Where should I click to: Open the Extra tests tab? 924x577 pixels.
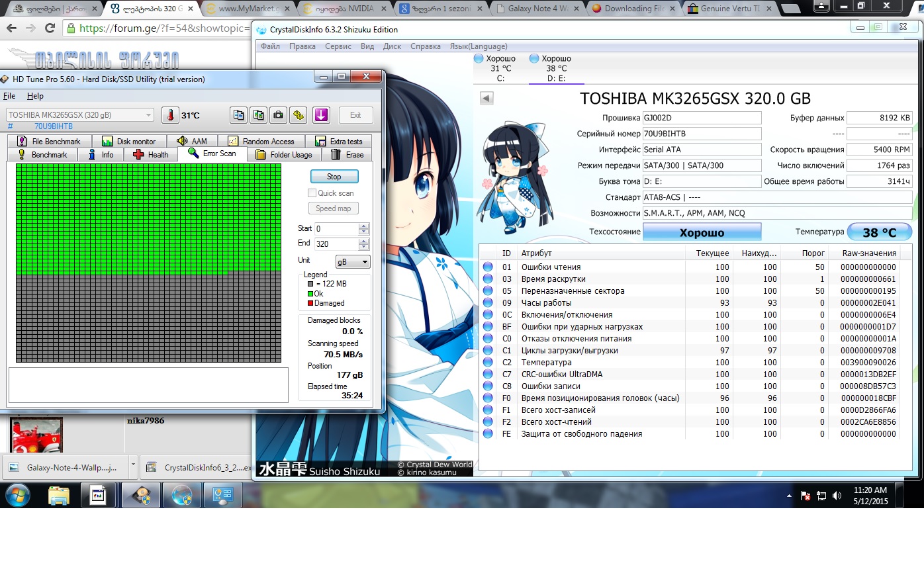point(339,142)
